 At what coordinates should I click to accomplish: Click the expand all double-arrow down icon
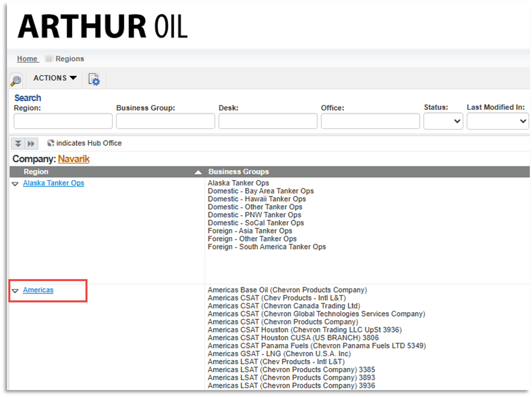pos(18,144)
